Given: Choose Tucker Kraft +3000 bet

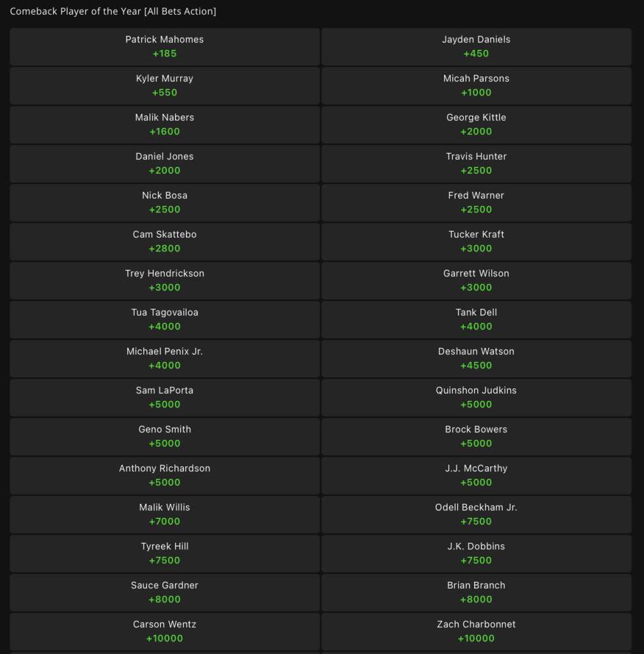Looking at the screenshot, I should tap(476, 242).
